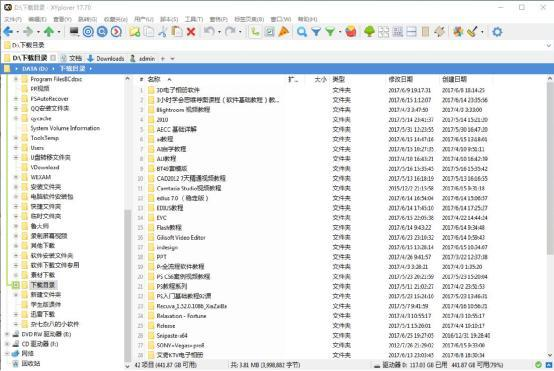Click the brush toolbar icon
The image size is (554, 371).
tap(472, 32)
